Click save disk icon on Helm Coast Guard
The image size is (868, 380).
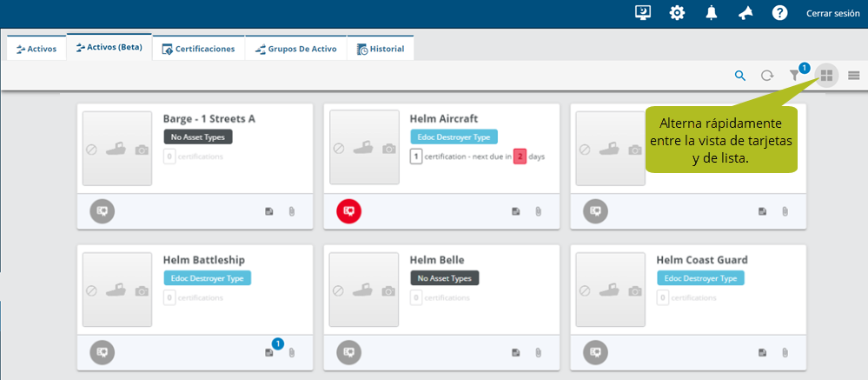[x=762, y=352]
